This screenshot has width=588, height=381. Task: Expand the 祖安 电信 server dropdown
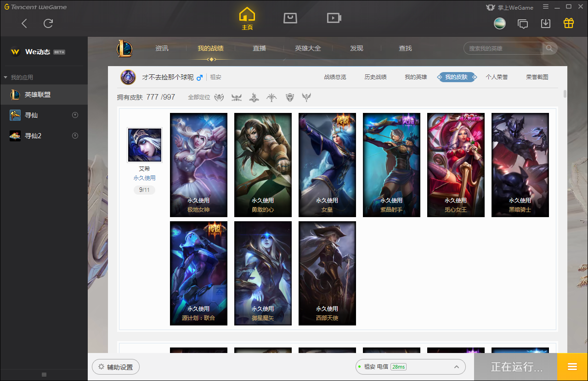(x=410, y=367)
